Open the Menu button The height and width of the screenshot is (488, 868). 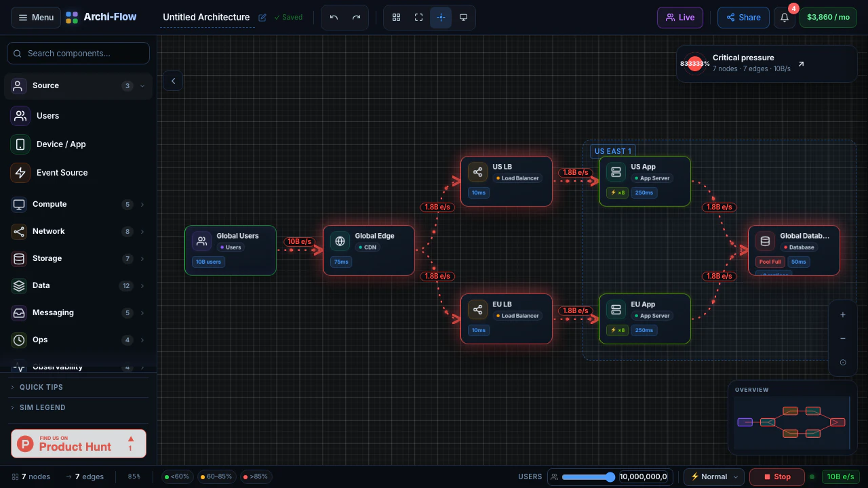pyautogui.click(x=36, y=18)
